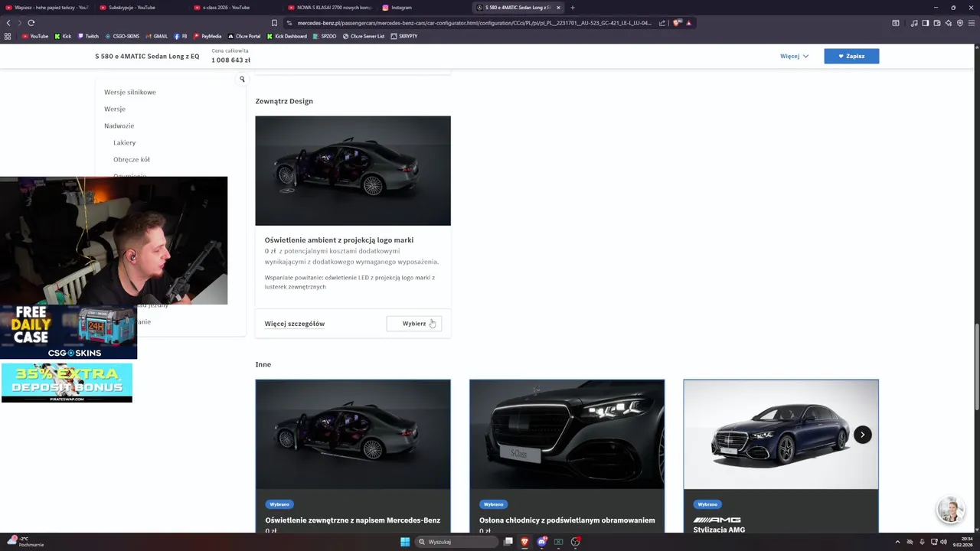Switch to Wapiesz hehe papież tańczy tab
980x551 pixels.
click(46, 8)
